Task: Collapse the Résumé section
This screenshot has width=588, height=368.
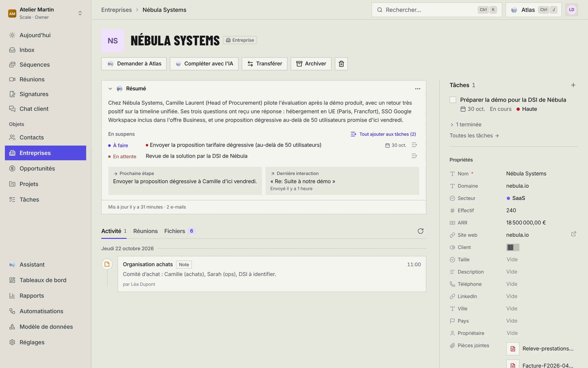Action: 110,89
